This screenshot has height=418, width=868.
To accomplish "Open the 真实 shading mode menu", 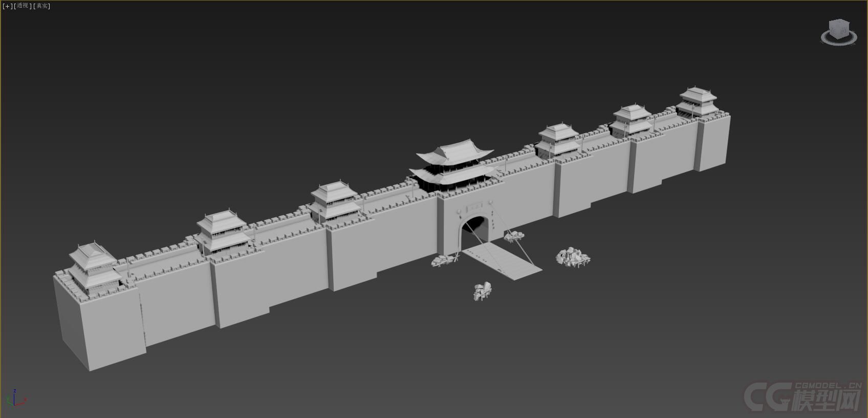I will pos(42,6).
